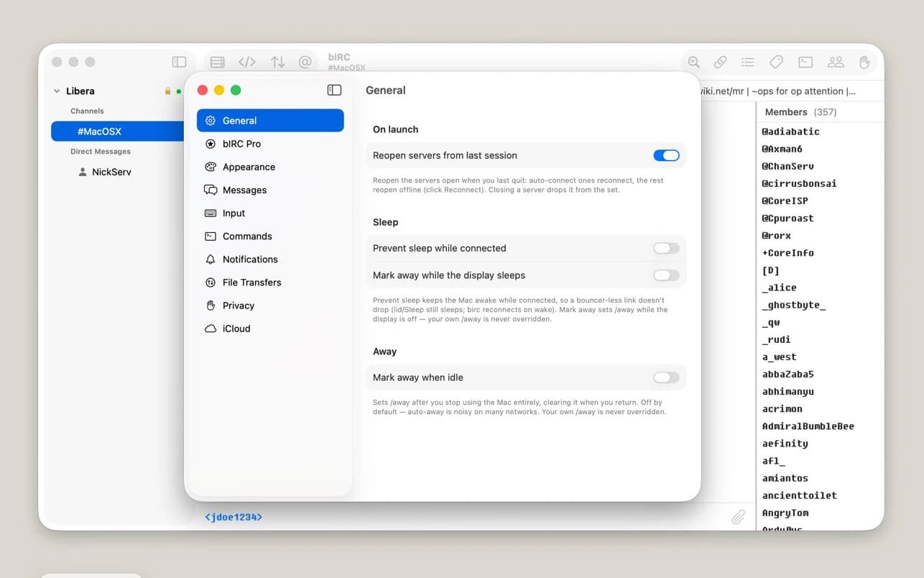Select member _qw
This screenshot has width=924, height=578.
pos(770,322)
